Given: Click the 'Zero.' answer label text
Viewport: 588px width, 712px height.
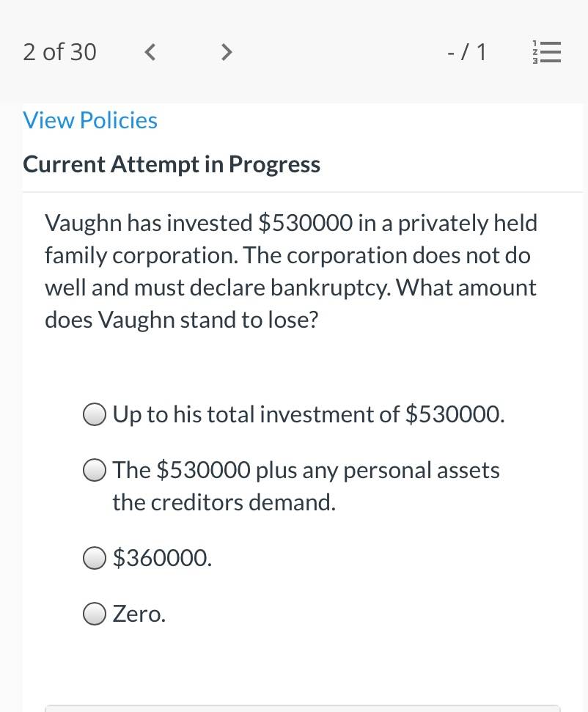Looking at the screenshot, I should pos(139,614).
